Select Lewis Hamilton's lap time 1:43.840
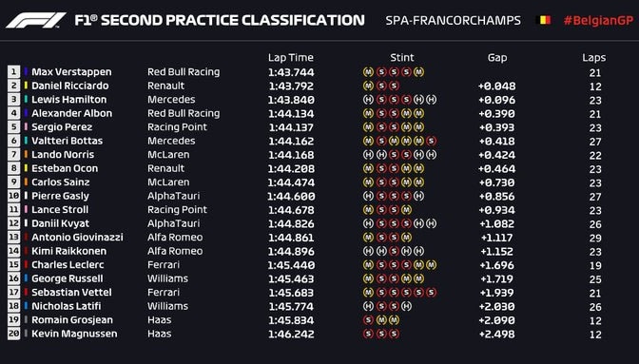639x364 pixels. click(x=291, y=100)
